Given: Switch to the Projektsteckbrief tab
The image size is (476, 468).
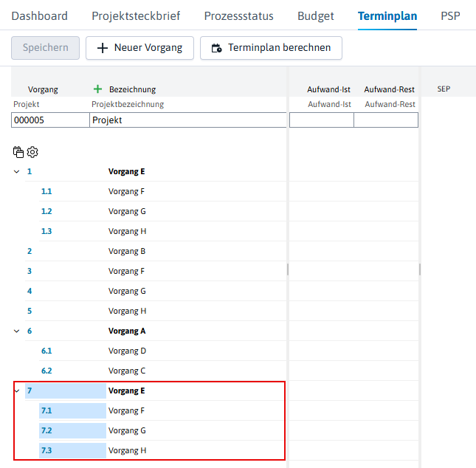Looking at the screenshot, I should 136,16.
